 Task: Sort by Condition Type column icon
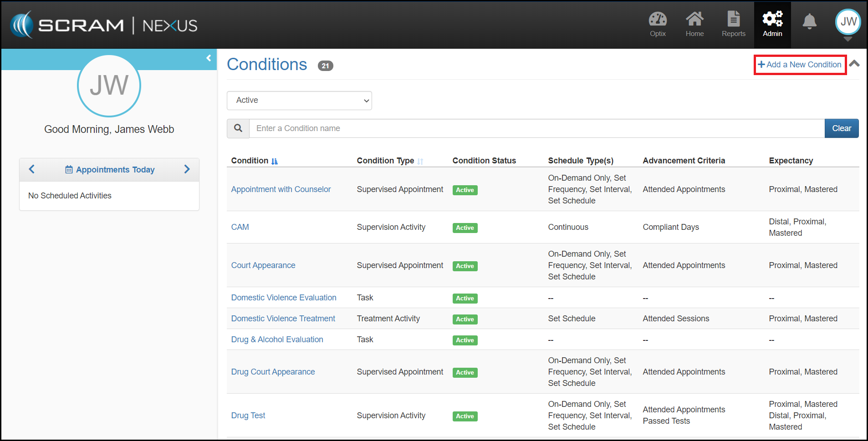tap(420, 161)
